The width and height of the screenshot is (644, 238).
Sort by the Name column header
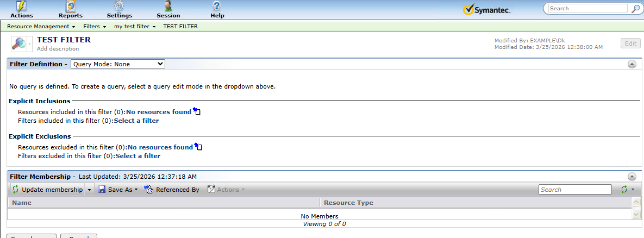pyautogui.click(x=164, y=203)
